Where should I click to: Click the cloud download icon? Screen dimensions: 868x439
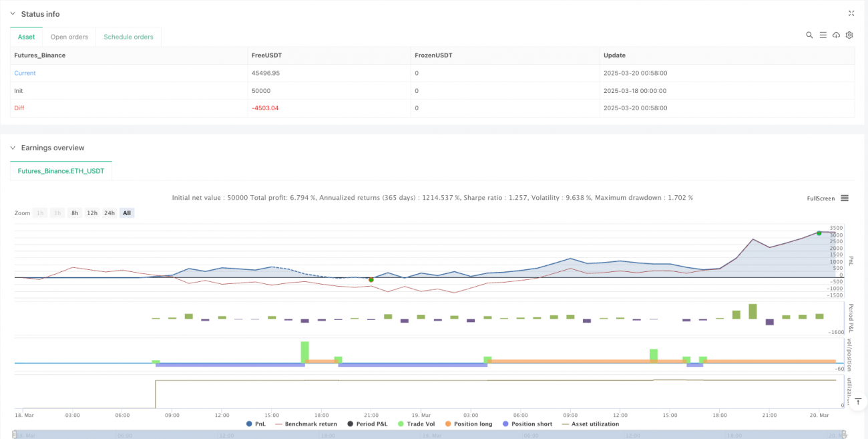(836, 35)
